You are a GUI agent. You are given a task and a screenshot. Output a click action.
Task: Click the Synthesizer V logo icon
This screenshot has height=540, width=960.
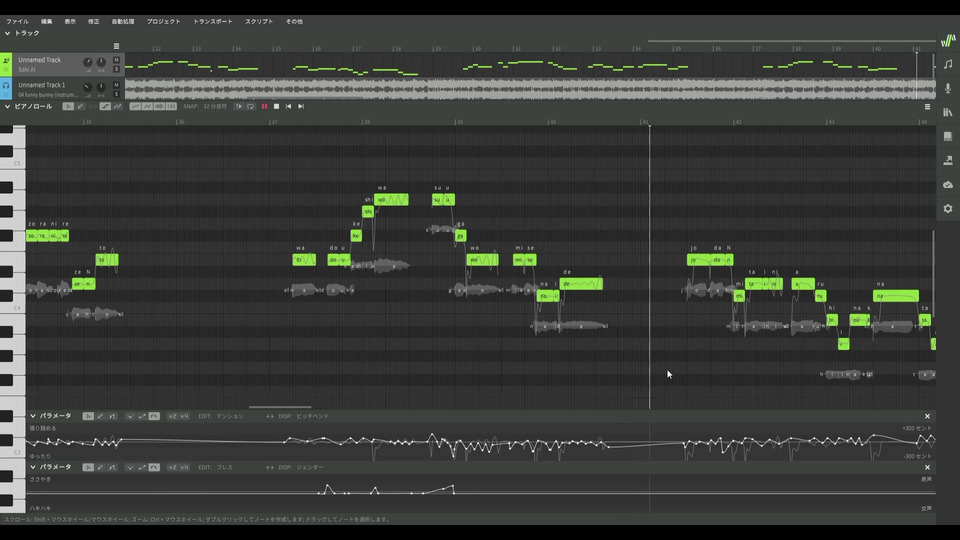pos(948,40)
